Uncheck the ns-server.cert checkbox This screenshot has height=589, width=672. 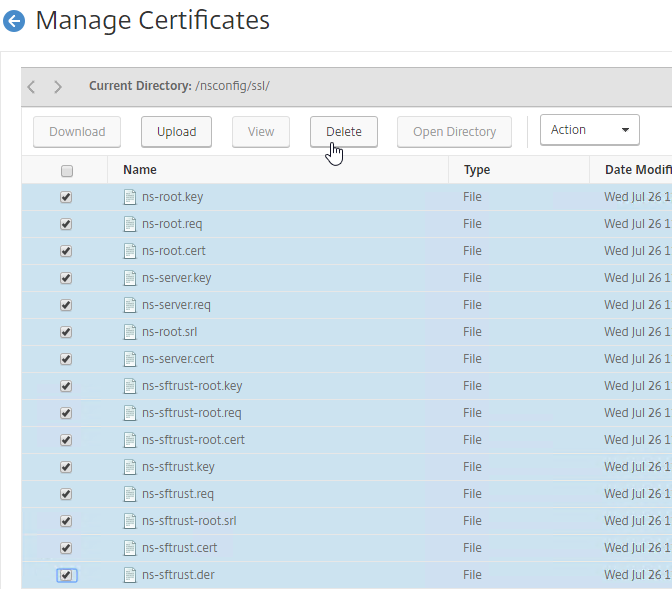66,359
